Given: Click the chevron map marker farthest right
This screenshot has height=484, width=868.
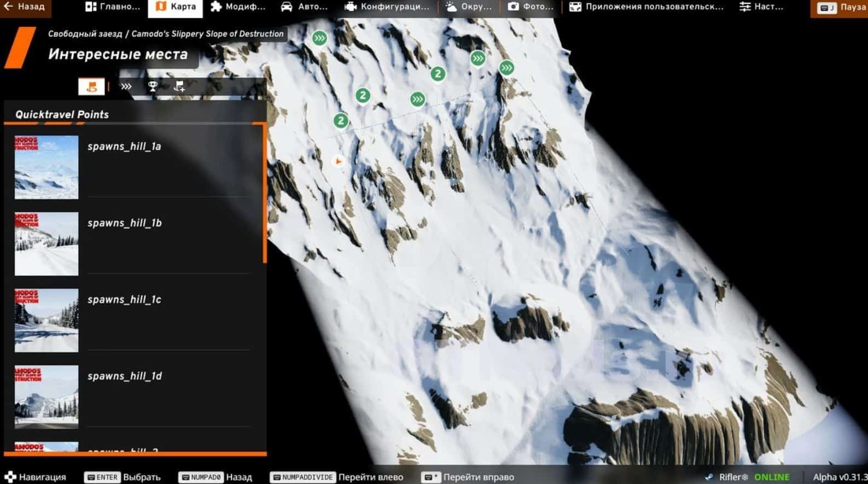Looking at the screenshot, I should [x=506, y=68].
